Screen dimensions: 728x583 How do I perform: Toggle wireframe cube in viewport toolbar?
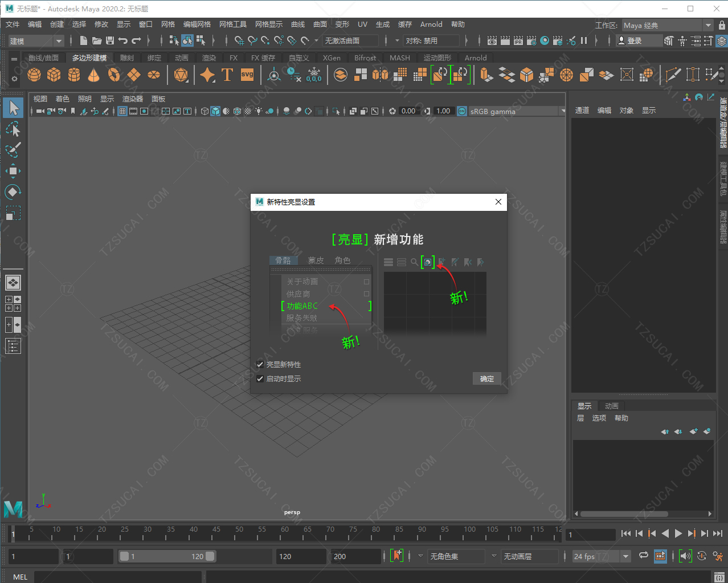click(x=205, y=111)
